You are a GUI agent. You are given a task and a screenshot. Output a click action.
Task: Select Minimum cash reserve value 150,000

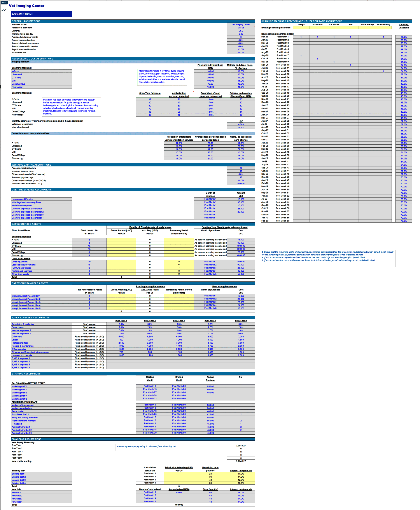pyautogui.click(x=241, y=183)
